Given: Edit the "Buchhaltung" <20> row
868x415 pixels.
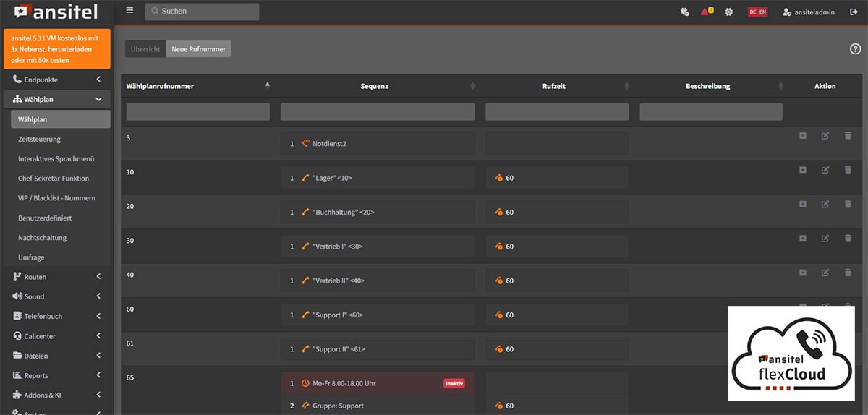Looking at the screenshot, I should coord(825,205).
